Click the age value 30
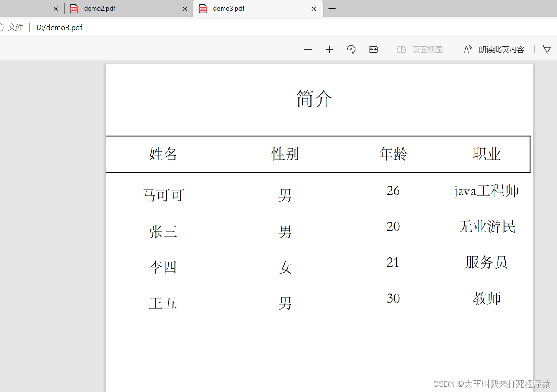Image resolution: width=557 pixels, height=392 pixels. click(393, 298)
